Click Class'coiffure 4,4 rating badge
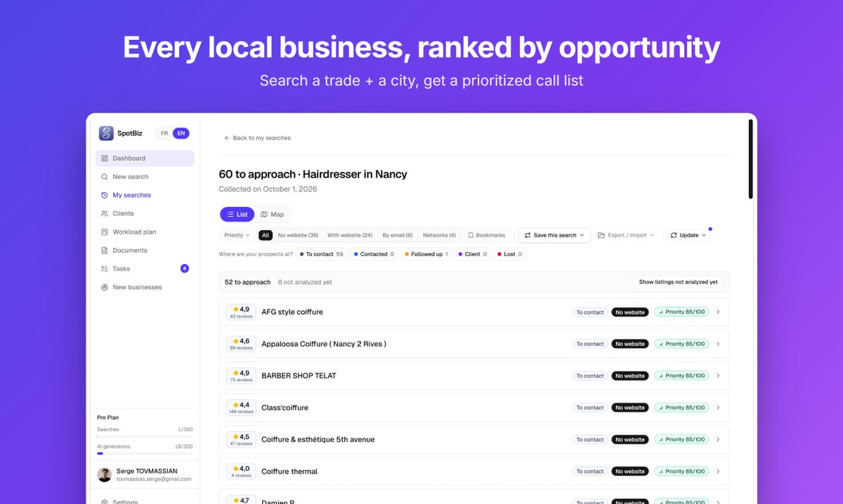 (x=241, y=408)
